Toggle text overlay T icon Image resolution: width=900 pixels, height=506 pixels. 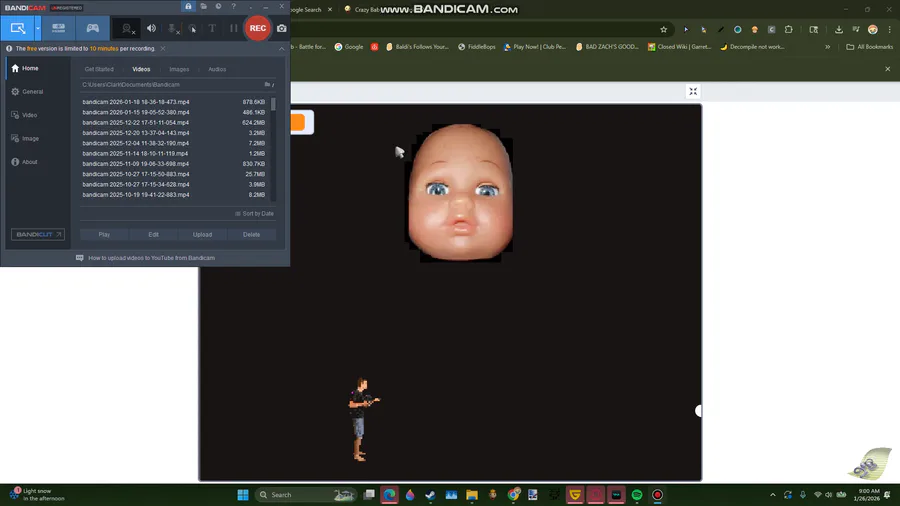(212, 28)
